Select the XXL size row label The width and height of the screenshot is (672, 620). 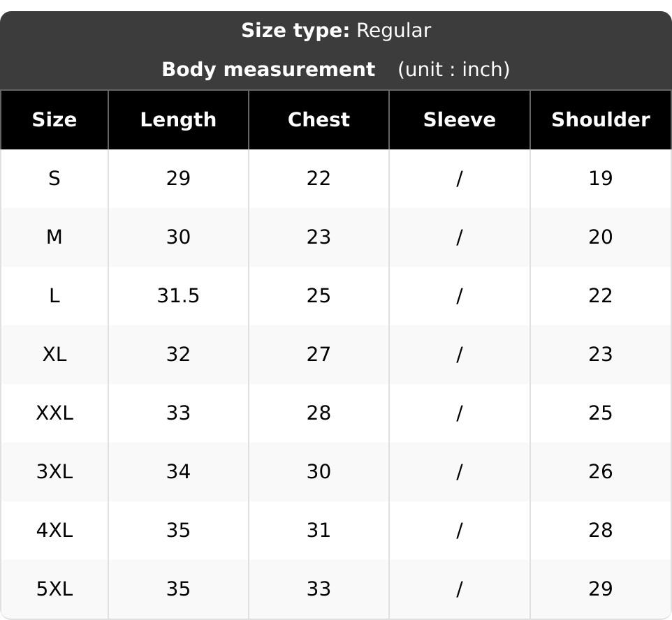[54, 413]
